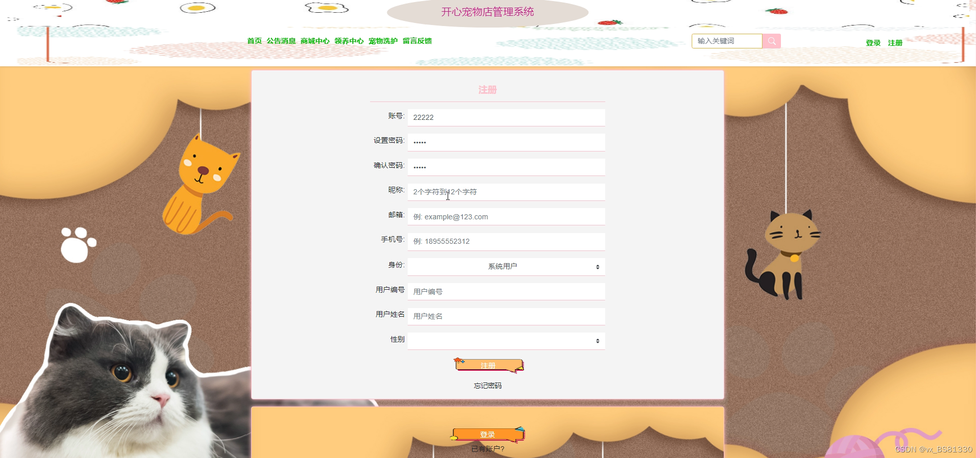Go to 商城中心 in the navigation
The image size is (980, 458).
coord(315,41)
